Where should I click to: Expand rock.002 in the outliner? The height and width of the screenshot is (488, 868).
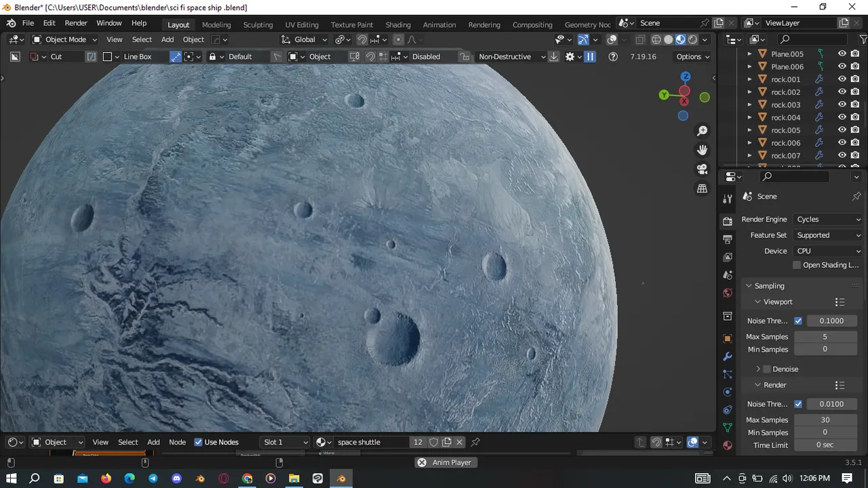click(749, 92)
